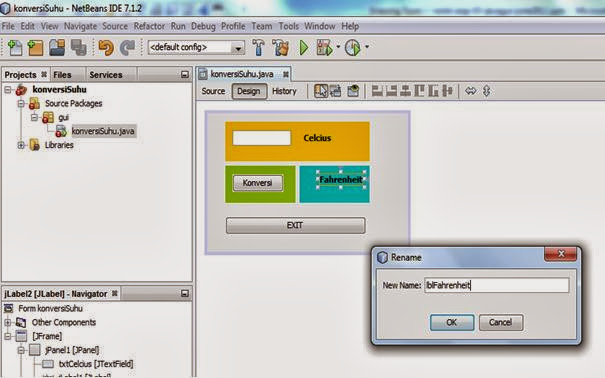Screen dimensions: 605x378
Task: Open the File menu
Action: (8, 26)
